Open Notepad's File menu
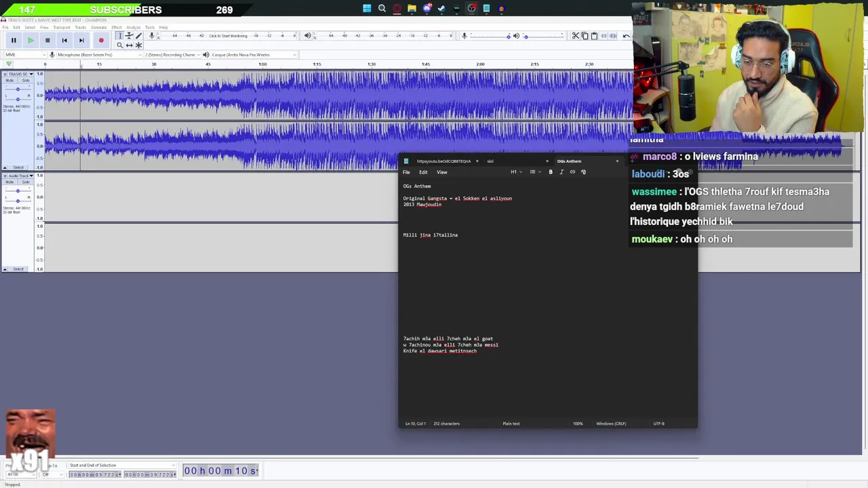 pyautogui.click(x=406, y=172)
